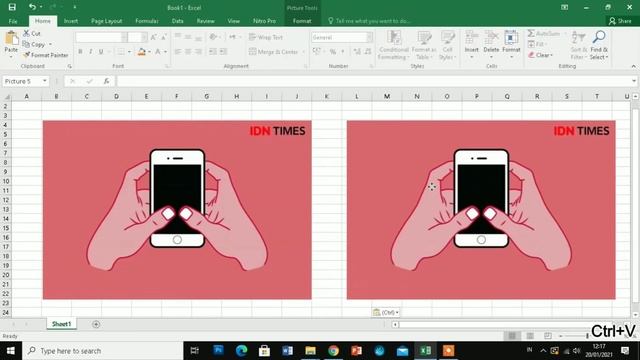Screen dimensions: 640x360
Task: Open the Paste Options (Ctrl) button
Action: (386, 312)
